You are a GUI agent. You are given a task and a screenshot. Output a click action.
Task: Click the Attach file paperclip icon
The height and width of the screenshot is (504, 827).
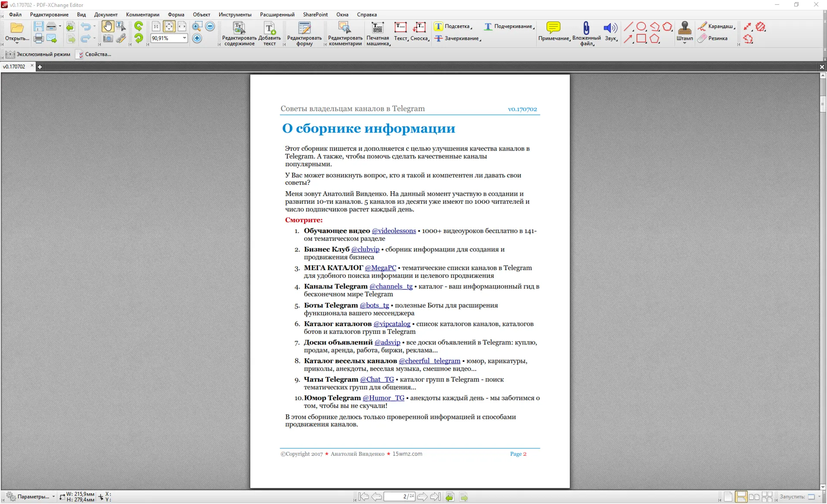coord(586,28)
